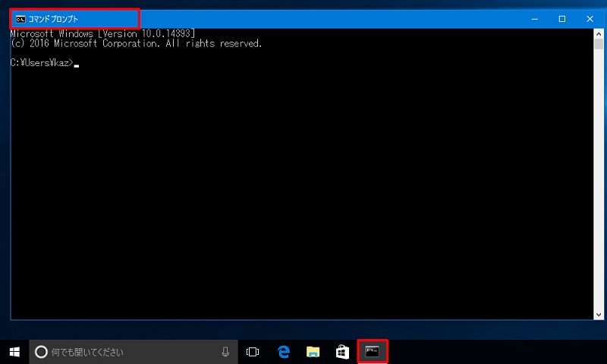Image resolution: width=607 pixels, height=364 pixels.
Task: Open File Explorer from the taskbar
Action: tap(313, 352)
